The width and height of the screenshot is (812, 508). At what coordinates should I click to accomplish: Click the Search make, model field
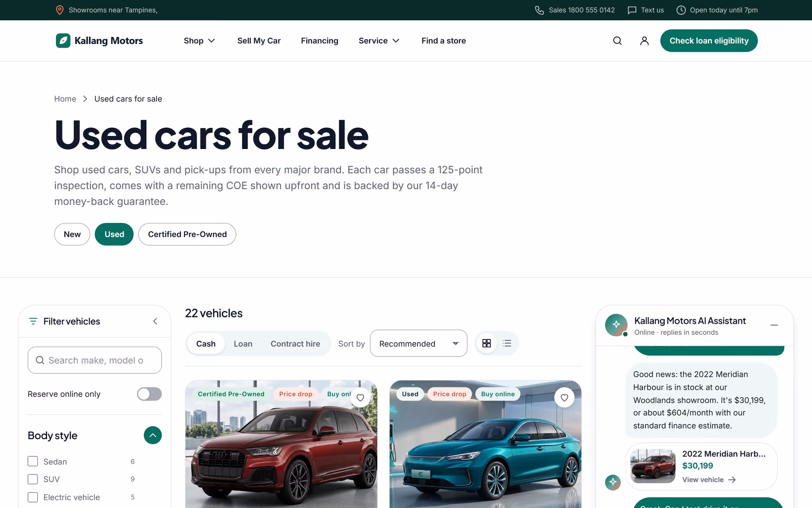pyautogui.click(x=95, y=360)
